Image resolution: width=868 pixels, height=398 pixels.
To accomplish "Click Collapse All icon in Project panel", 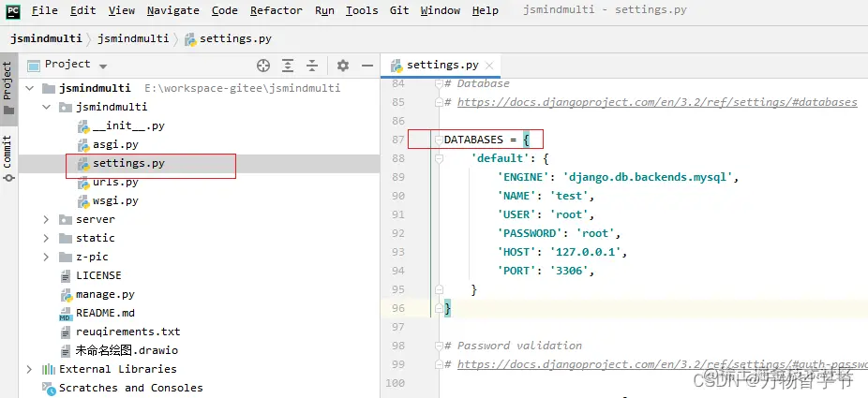I will 312,66.
